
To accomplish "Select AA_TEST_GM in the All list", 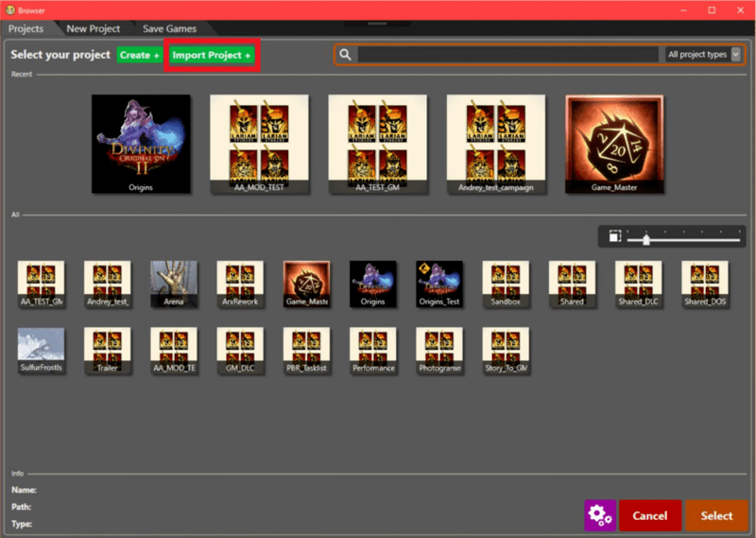I will tap(41, 285).
